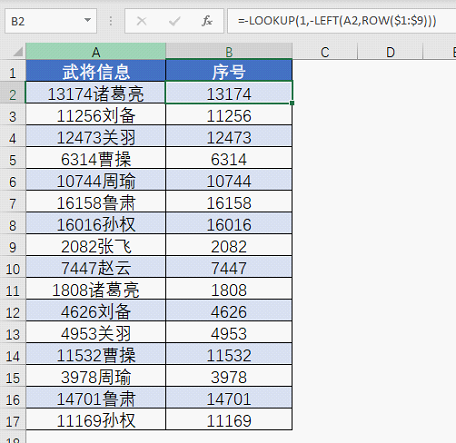Select column B cell with 1808
Screen dimensions: 456x443
pyautogui.click(x=229, y=289)
